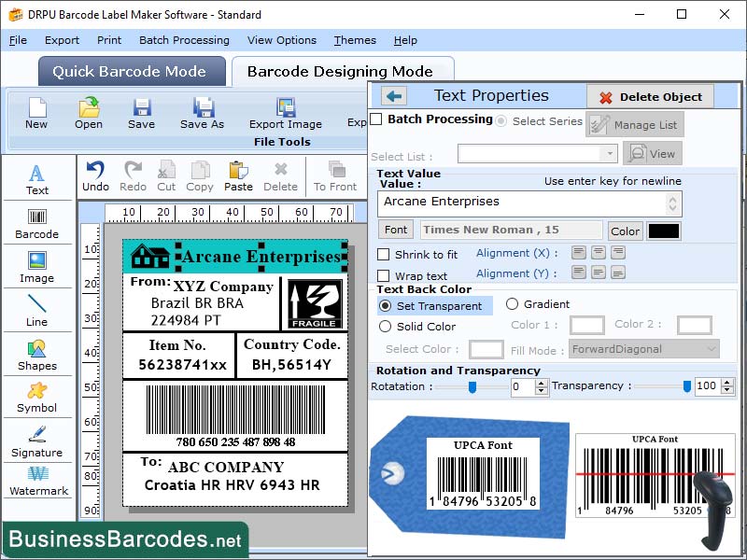Enable Batch Processing checkbox
The image size is (747, 560).
[x=376, y=119]
